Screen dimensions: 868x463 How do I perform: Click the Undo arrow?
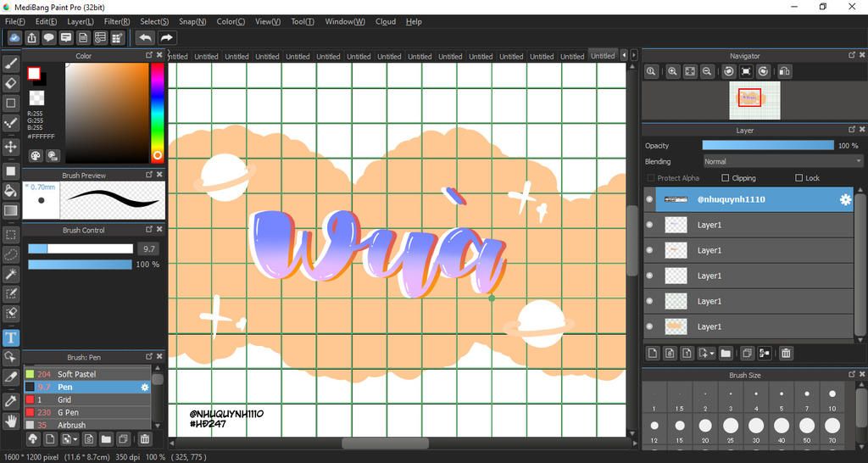(x=146, y=37)
